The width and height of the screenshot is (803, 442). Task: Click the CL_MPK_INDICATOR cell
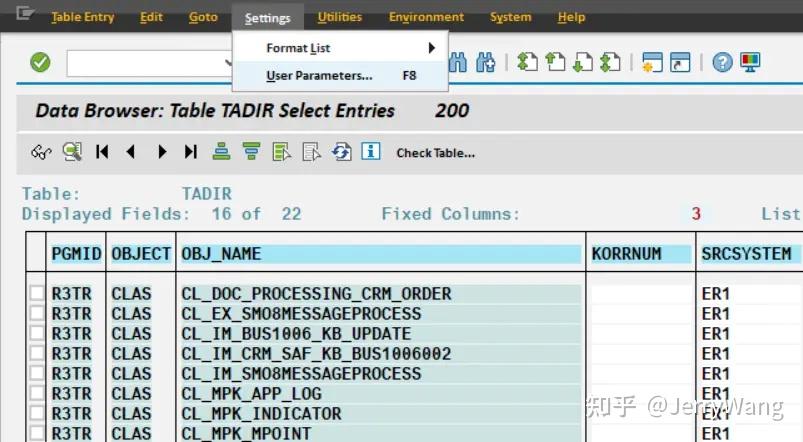[x=381, y=413]
